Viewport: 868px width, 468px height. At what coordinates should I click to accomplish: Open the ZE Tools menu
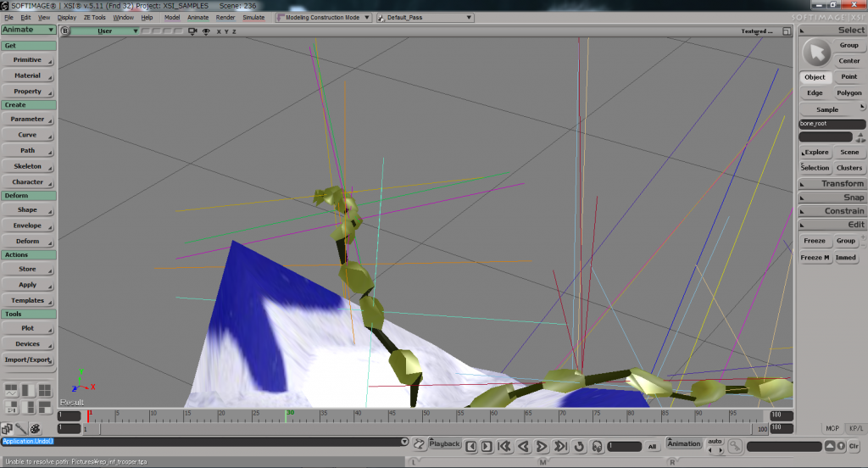click(94, 18)
